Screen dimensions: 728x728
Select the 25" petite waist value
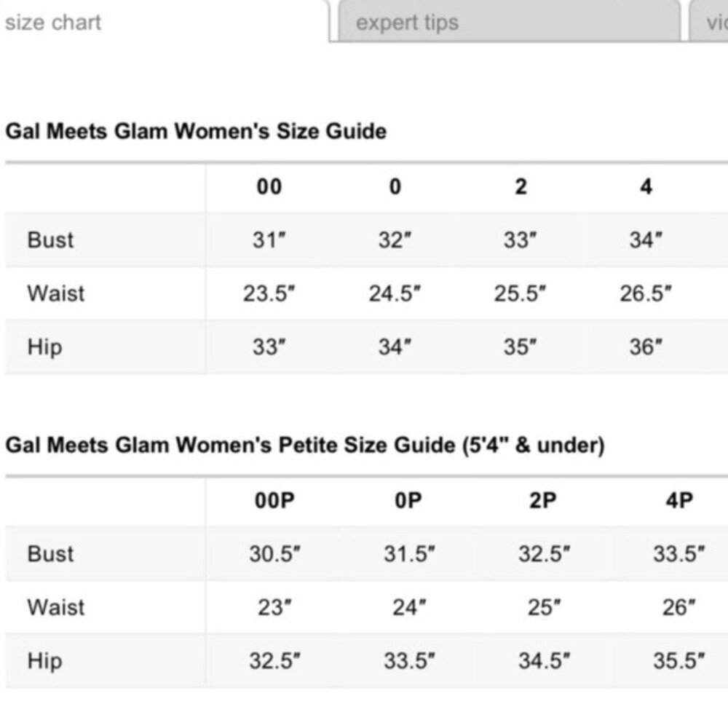[x=545, y=607]
